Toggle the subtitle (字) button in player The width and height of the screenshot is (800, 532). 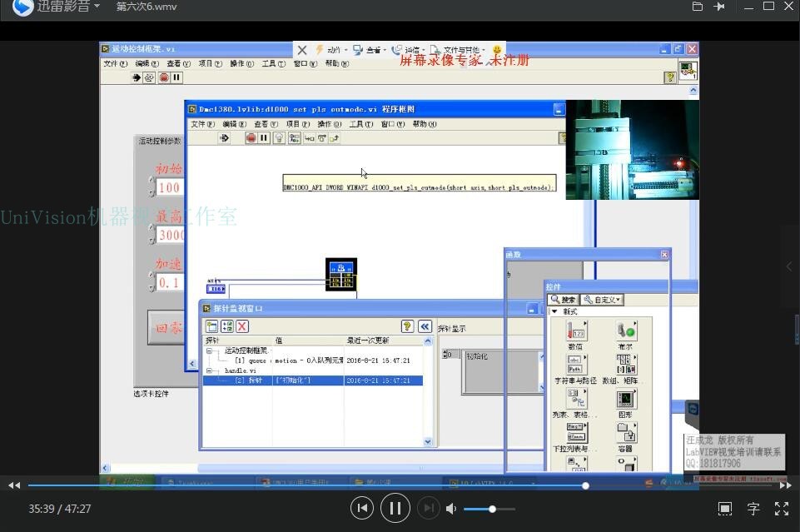(x=753, y=509)
